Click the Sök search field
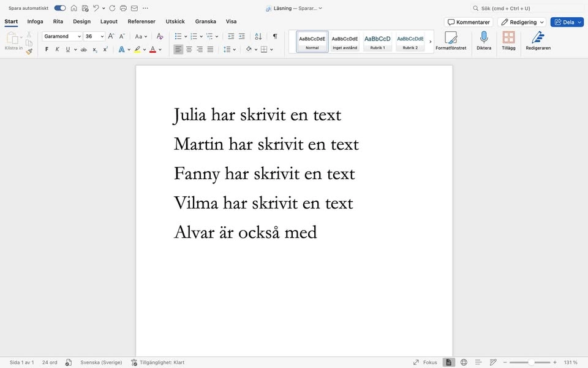The height and width of the screenshot is (368, 588). point(527,8)
